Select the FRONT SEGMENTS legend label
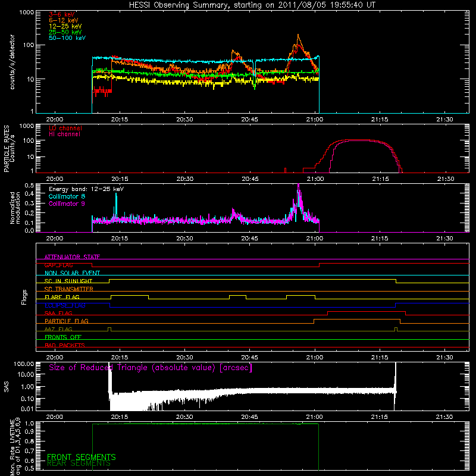Screen dimensions: 476x476 (x=82, y=457)
